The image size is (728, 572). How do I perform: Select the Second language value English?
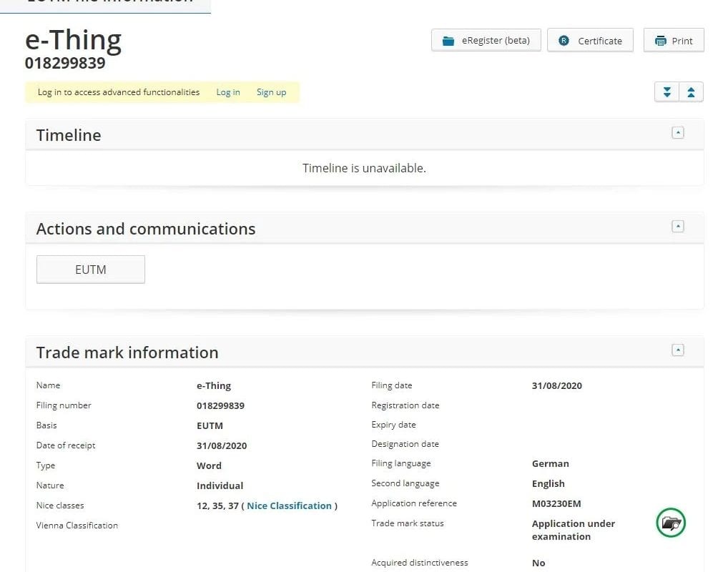pyautogui.click(x=549, y=483)
